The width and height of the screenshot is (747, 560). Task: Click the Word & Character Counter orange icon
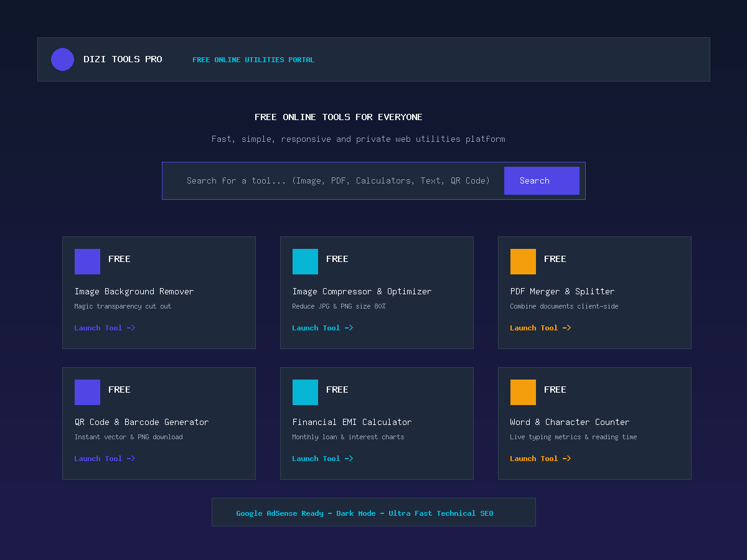(523, 392)
